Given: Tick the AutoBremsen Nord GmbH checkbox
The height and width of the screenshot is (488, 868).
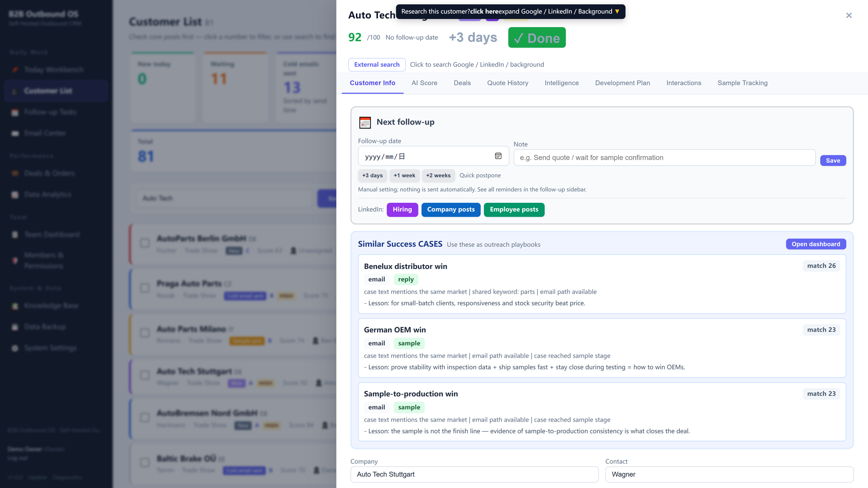Looking at the screenshot, I should tap(145, 418).
